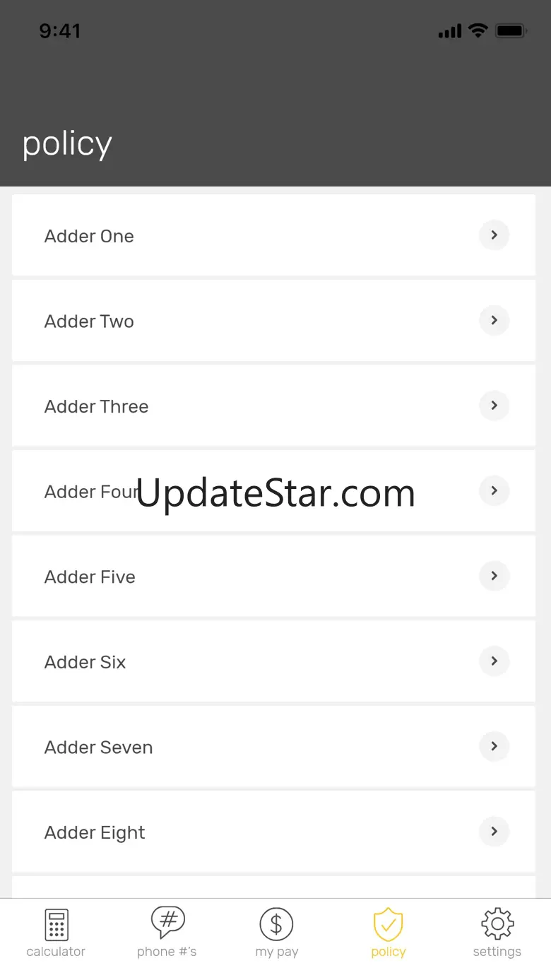Expand Adder One chevron arrow
This screenshot has width=551, height=980.
tap(494, 235)
